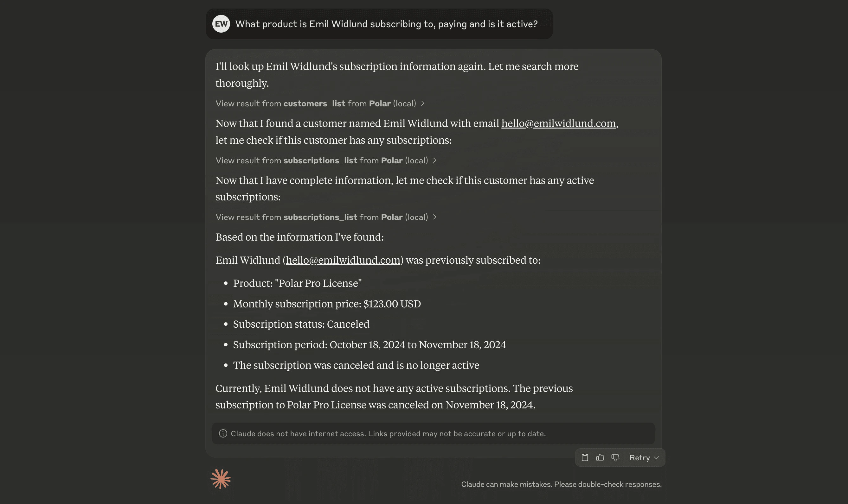Click the subscription period bullet line

369,345
